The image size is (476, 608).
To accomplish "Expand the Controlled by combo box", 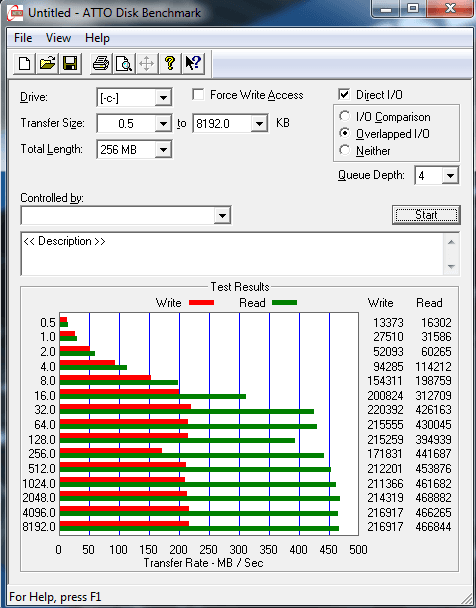I will tap(222, 216).
